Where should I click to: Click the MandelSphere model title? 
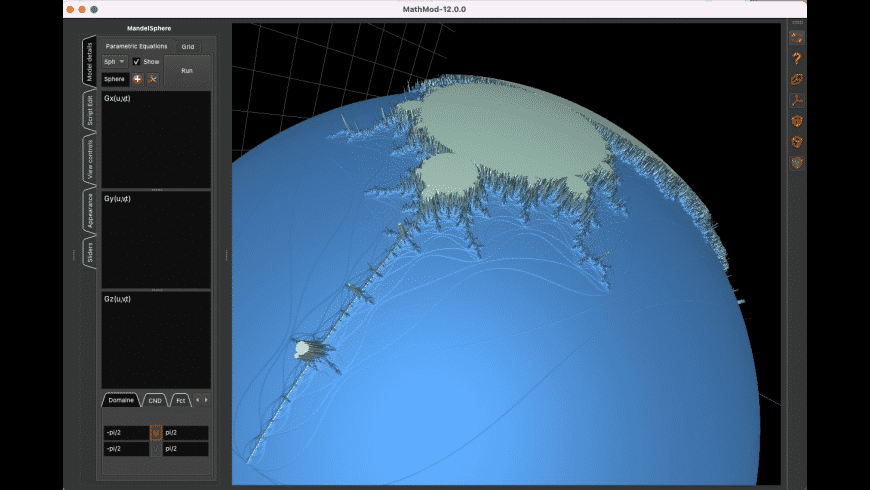(x=149, y=28)
